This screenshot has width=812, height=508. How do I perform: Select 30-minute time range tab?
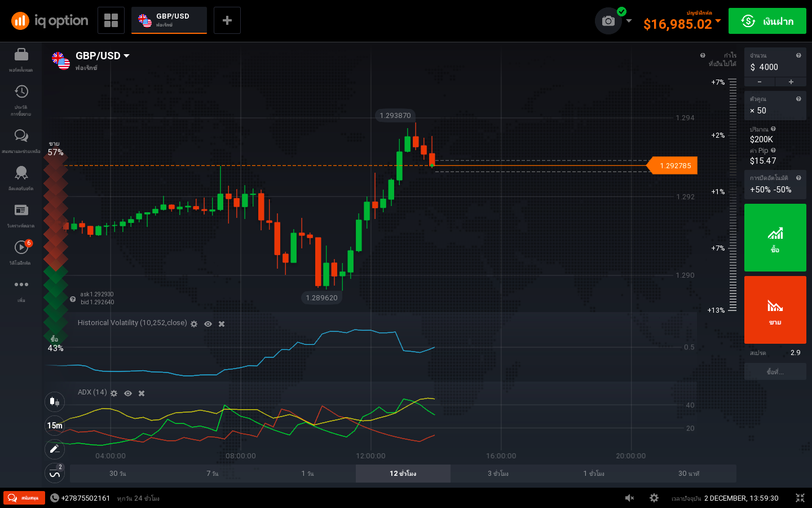(689, 474)
